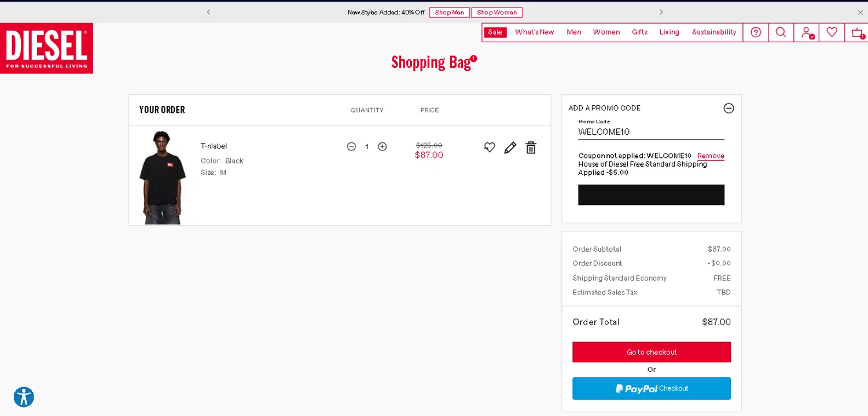Open the search magnifier icon
Screen dimensions: 868x416
point(781,32)
